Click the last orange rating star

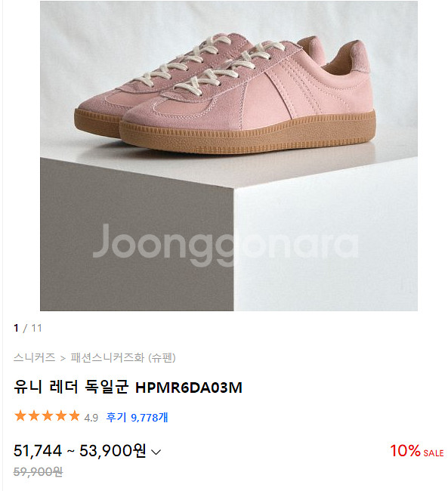(74, 416)
